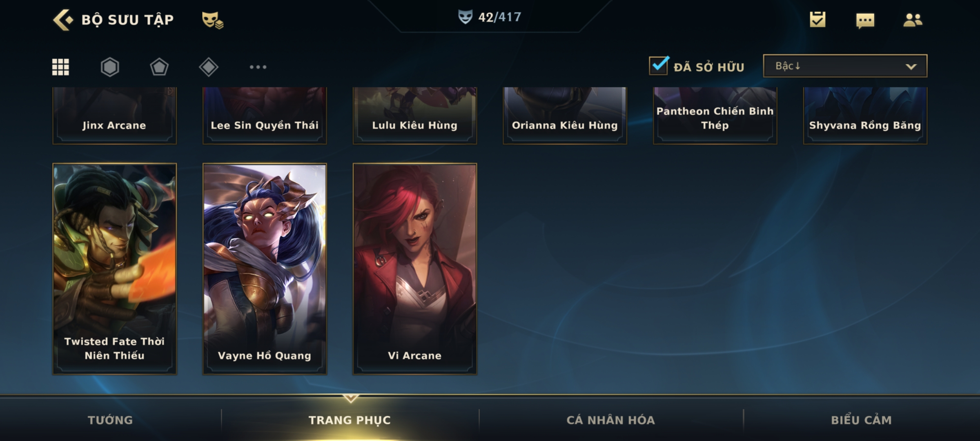The image size is (980, 441).
Task: Switch to the TƯỚNG tab
Action: point(110,420)
